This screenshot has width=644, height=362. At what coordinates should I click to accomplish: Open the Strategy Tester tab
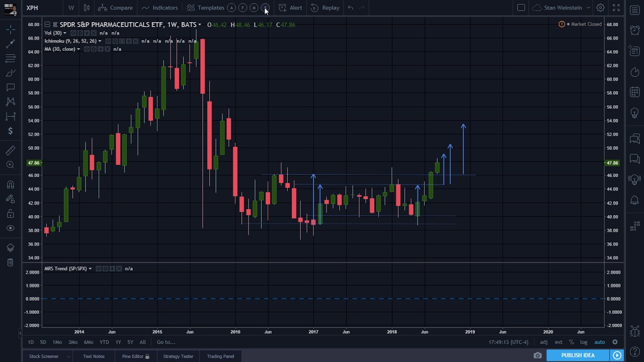click(x=178, y=356)
